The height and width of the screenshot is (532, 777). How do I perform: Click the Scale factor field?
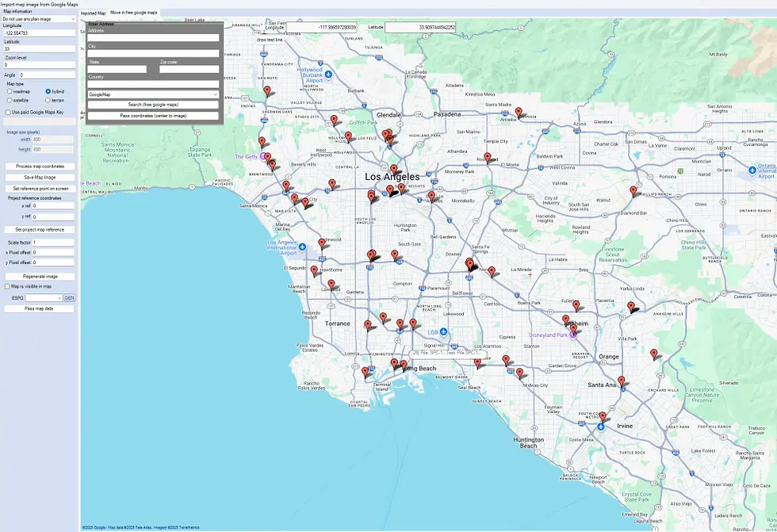pos(53,243)
